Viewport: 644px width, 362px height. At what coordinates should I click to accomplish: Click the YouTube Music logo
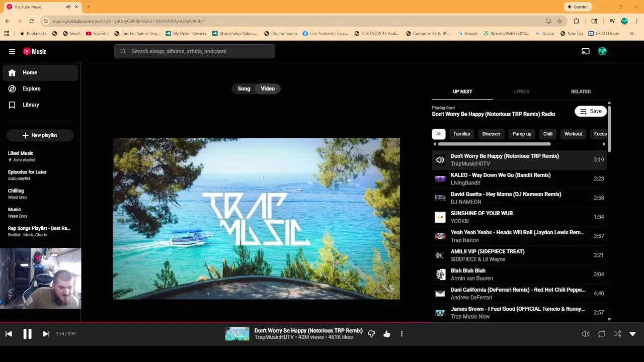(35, 51)
